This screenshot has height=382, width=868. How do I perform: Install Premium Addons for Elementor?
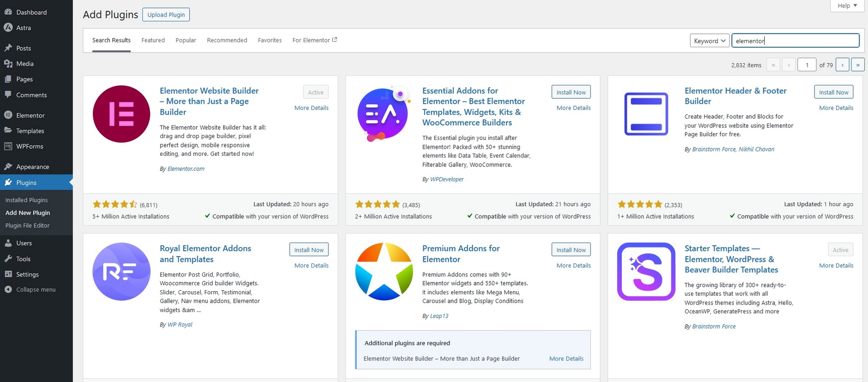571,250
